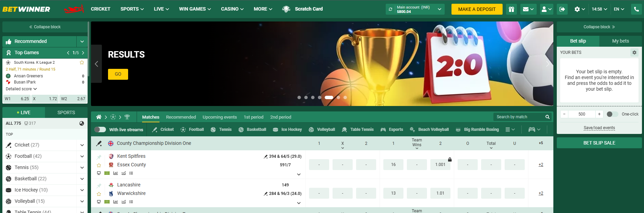Select Upcoming events tab
Image resolution: width=644 pixels, height=213 pixels.
(220, 117)
